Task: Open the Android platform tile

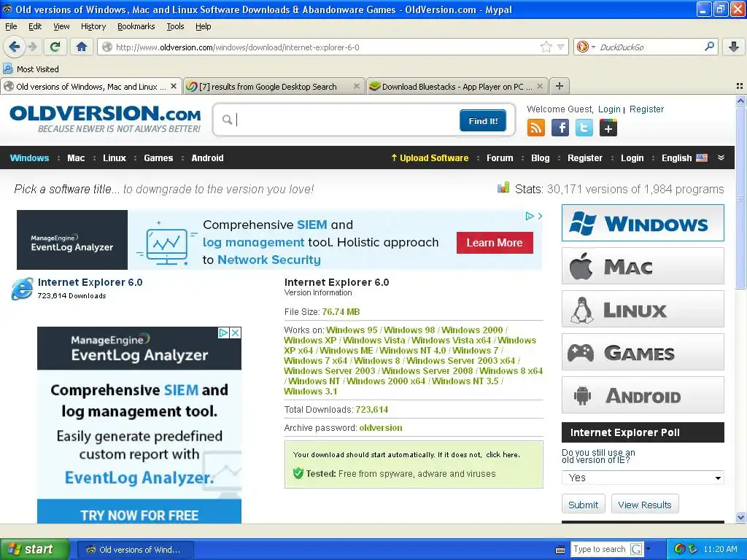Action: pyautogui.click(x=643, y=395)
